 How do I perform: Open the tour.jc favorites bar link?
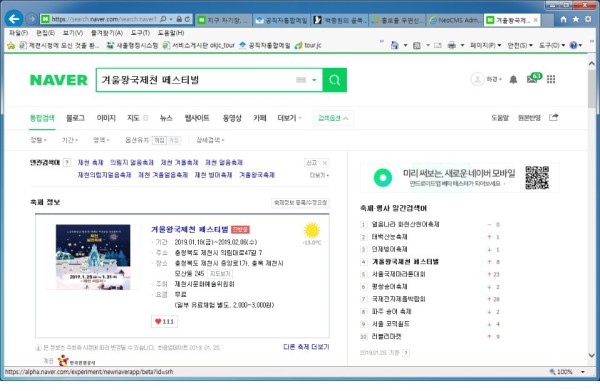click(x=308, y=46)
